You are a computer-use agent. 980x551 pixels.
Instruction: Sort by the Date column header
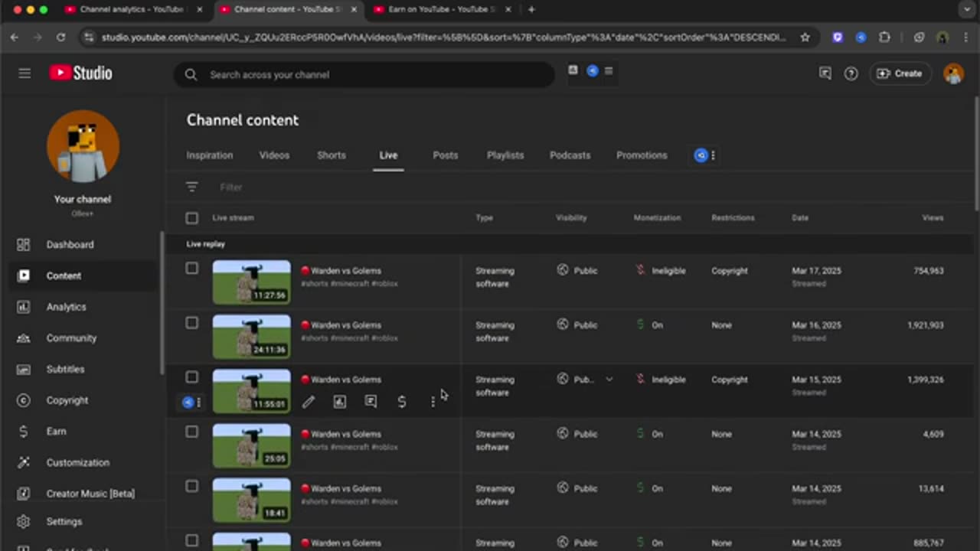[x=800, y=218]
